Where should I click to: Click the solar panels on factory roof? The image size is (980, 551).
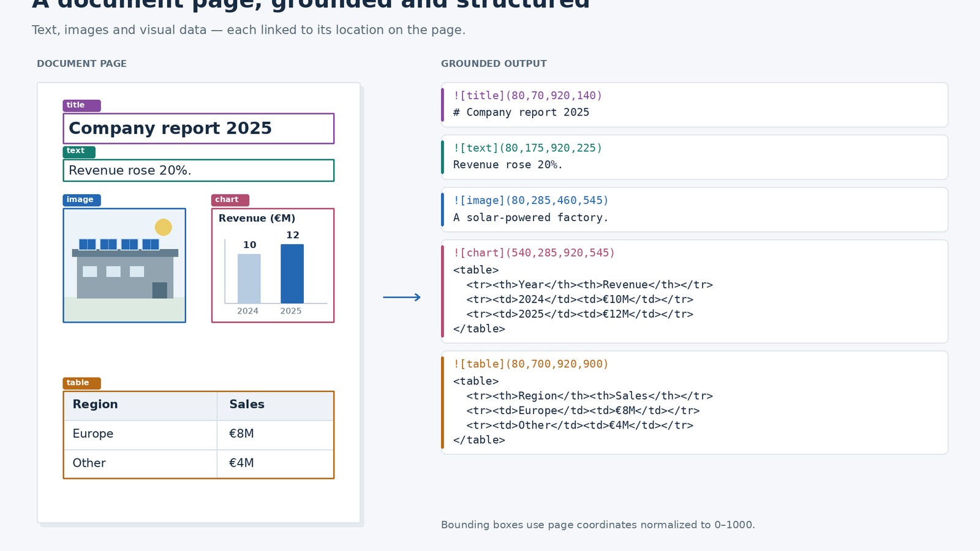119,244
